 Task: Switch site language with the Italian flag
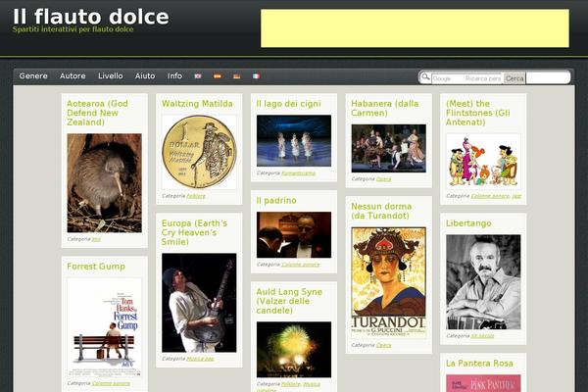pos(256,76)
